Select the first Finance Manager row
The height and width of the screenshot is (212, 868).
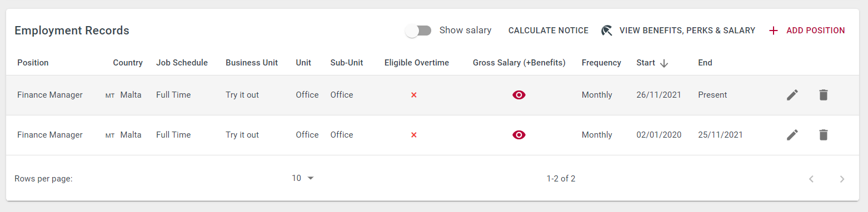[x=433, y=95]
